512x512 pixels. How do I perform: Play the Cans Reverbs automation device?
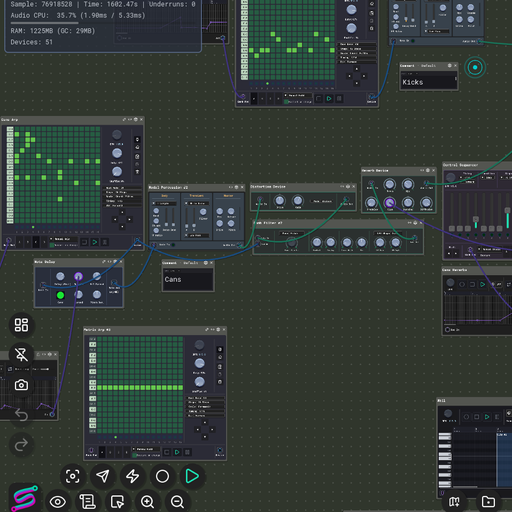(x=482, y=284)
